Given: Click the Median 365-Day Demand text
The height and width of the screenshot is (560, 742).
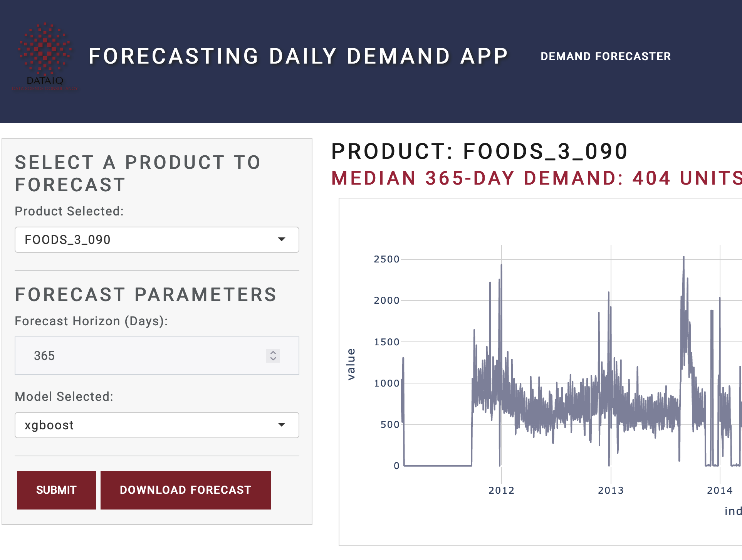Looking at the screenshot, I should [537, 178].
